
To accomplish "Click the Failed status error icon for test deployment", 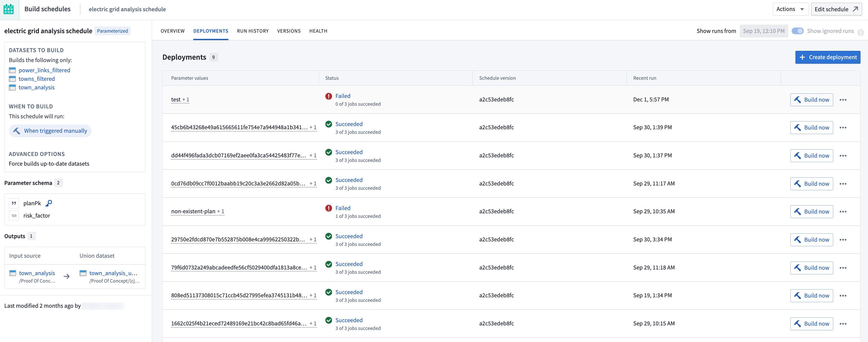I will [x=329, y=96].
